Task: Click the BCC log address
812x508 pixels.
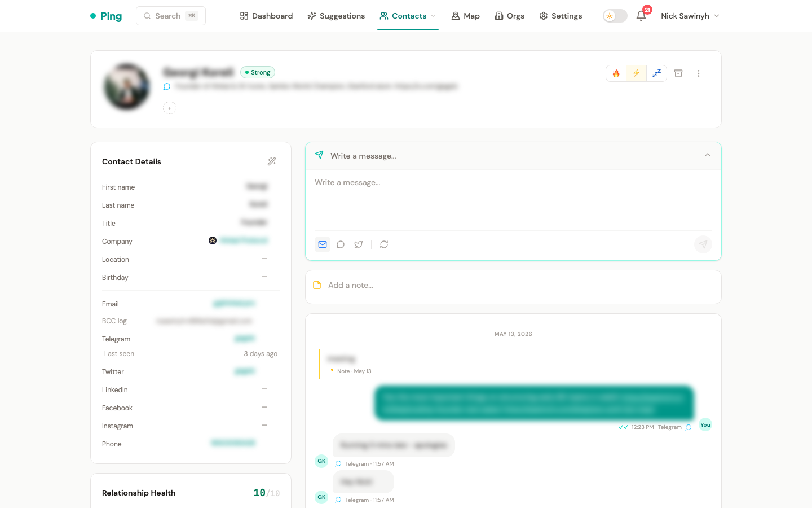Action: click(204, 321)
